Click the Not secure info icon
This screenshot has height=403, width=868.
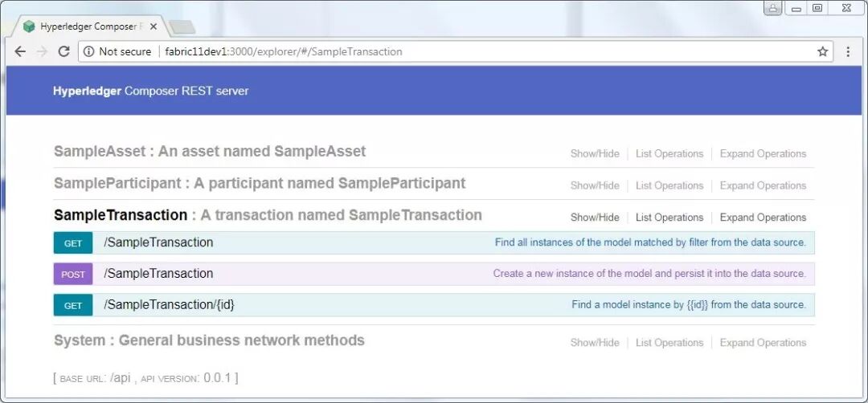tap(88, 51)
